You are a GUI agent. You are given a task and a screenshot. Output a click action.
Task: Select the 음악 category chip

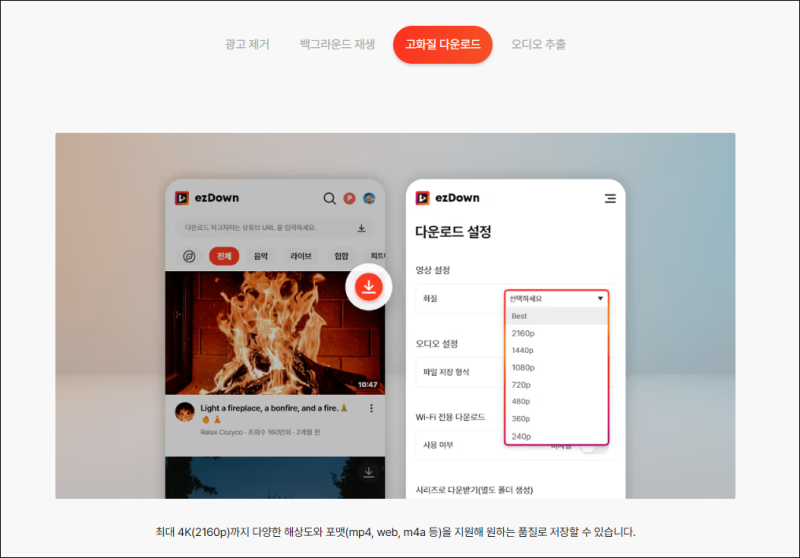click(261, 256)
